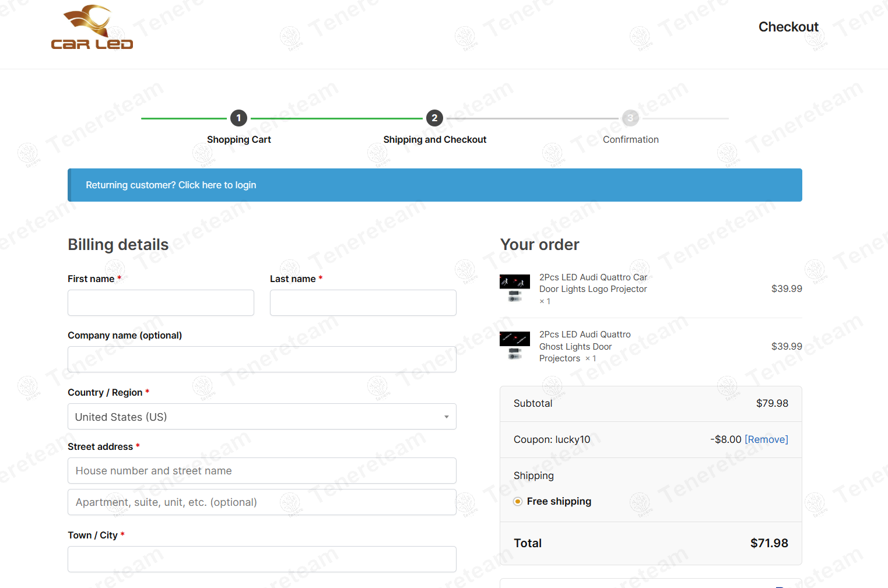Select the Free shipping radio button
Viewport: 888px width, 588px height.
[x=518, y=502]
